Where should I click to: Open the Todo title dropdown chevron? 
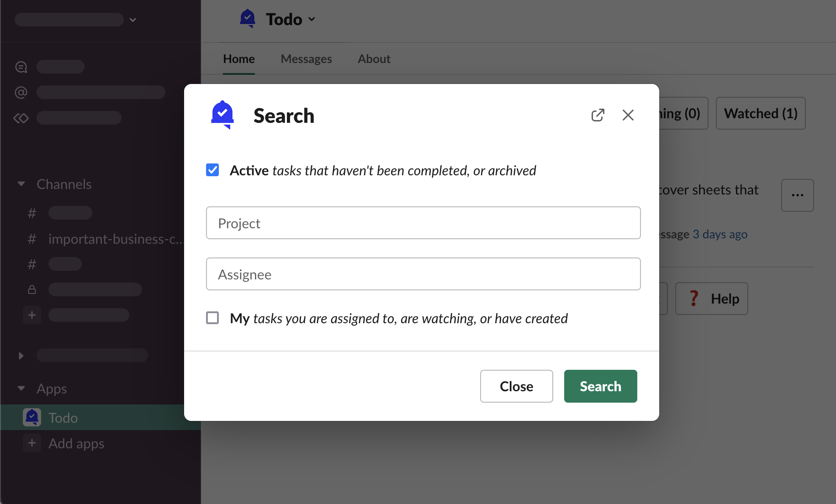click(x=312, y=19)
